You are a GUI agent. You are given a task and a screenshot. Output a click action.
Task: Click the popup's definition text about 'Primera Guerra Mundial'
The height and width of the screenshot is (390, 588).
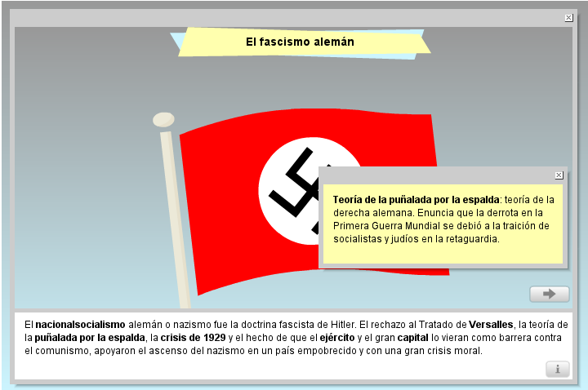coord(384,226)
